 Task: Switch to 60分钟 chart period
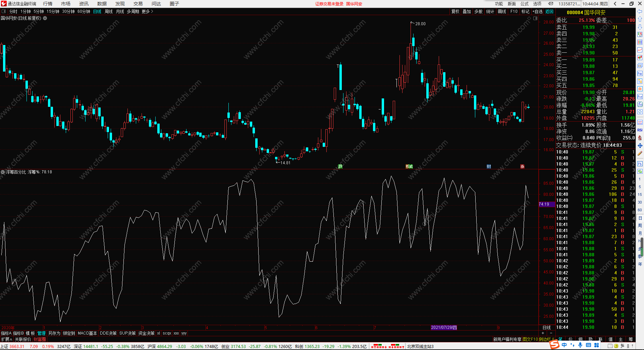coord(84,11)
